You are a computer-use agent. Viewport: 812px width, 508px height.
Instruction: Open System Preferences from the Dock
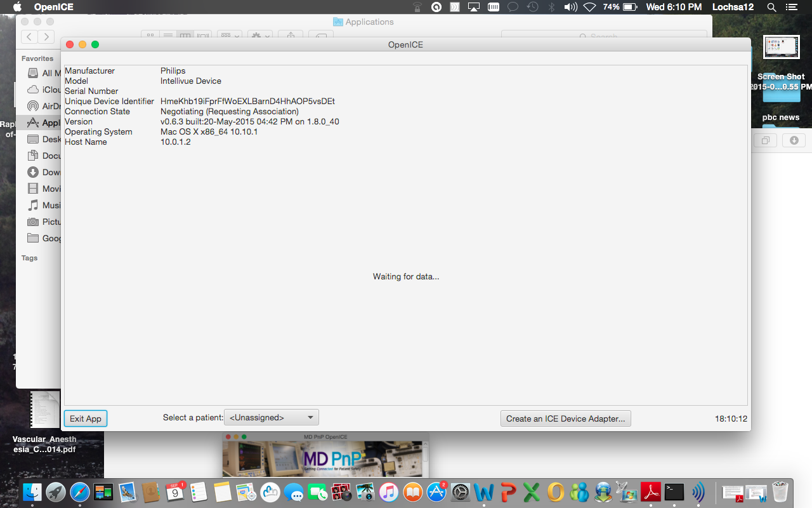coord(460,491)
